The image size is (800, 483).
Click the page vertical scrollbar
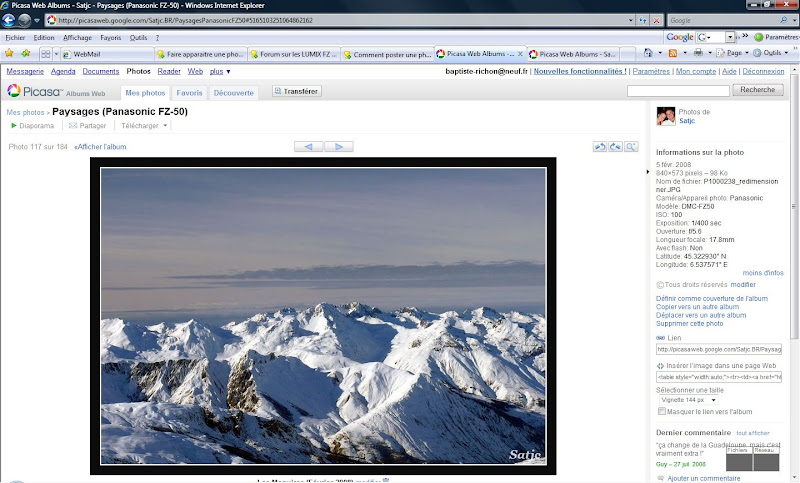[x=794, y=206]
